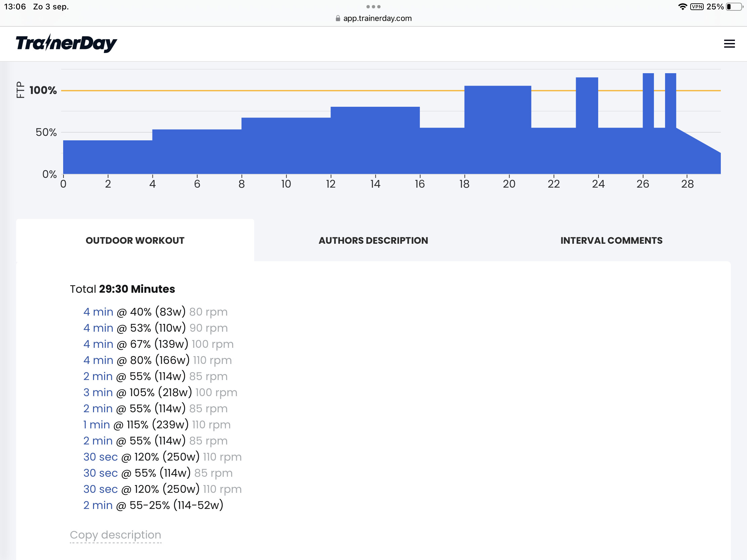This screenshot has height=560, width=747.
Task: Tap the VPN status indicator
Action: click(697, 7)
